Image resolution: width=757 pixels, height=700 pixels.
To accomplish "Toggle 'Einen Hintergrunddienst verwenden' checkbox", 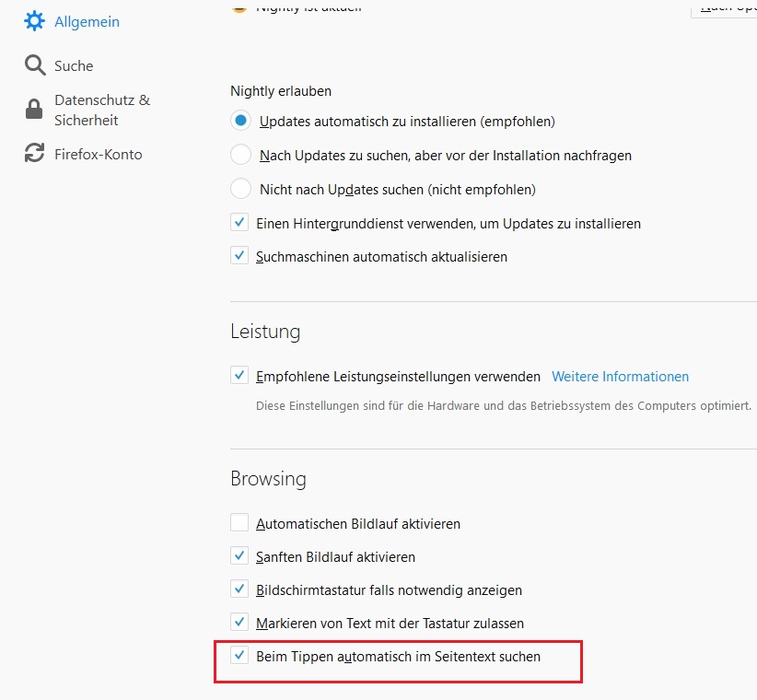I will (x=239, y=223).
